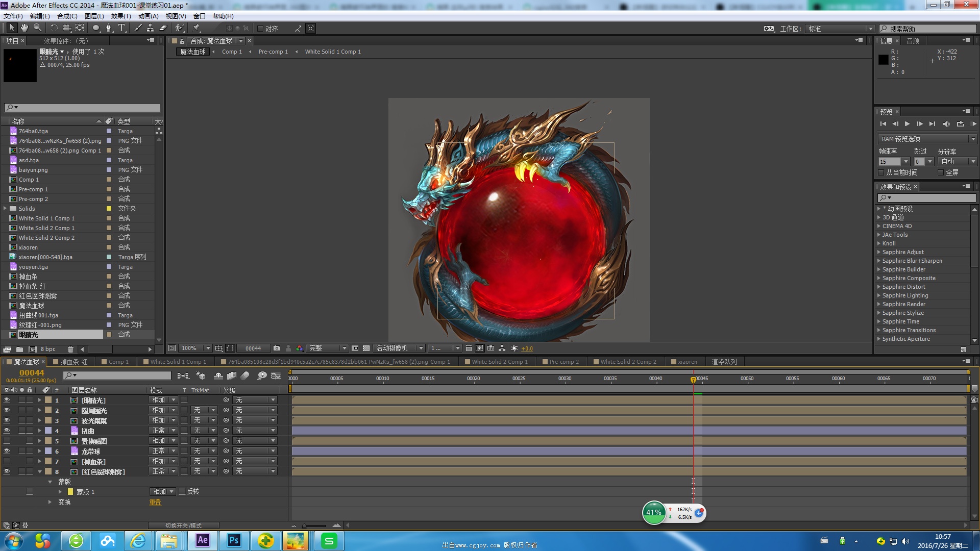The height and width of the screenshot is (551, 980).
Task: Enable 全屏 full screen checkbox
Action: click(941, 172)
